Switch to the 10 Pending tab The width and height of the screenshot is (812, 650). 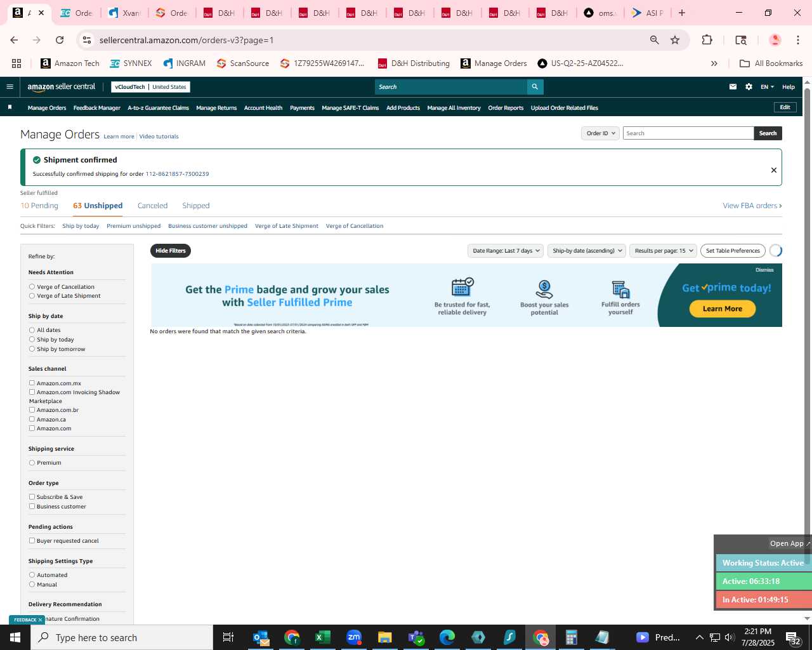pyautogui.click(x=39, y=206)
